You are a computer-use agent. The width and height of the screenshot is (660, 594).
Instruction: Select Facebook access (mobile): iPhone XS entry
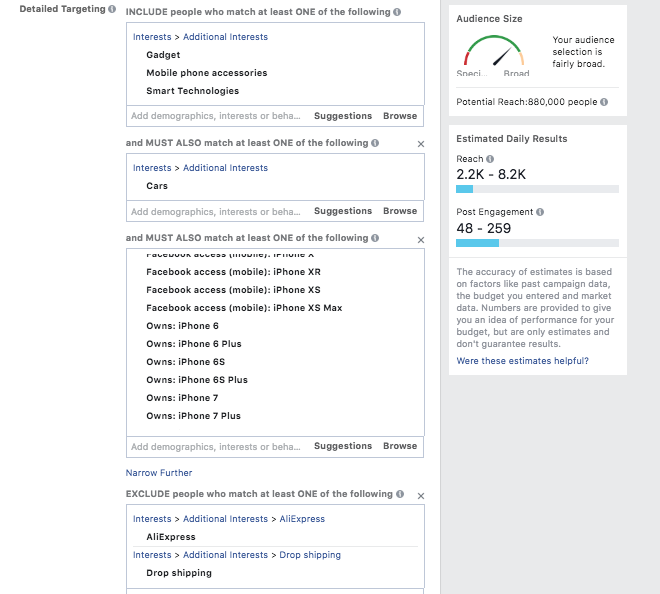(x=233, y=290)
